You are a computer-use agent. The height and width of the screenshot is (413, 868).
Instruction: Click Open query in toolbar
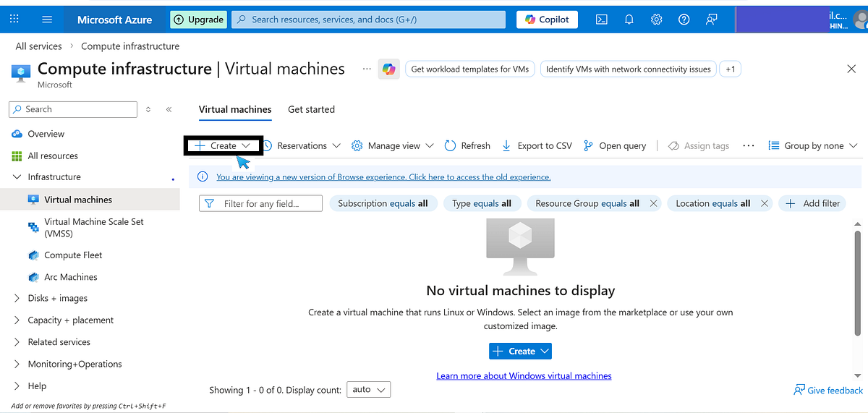click(x=615, y=145)
